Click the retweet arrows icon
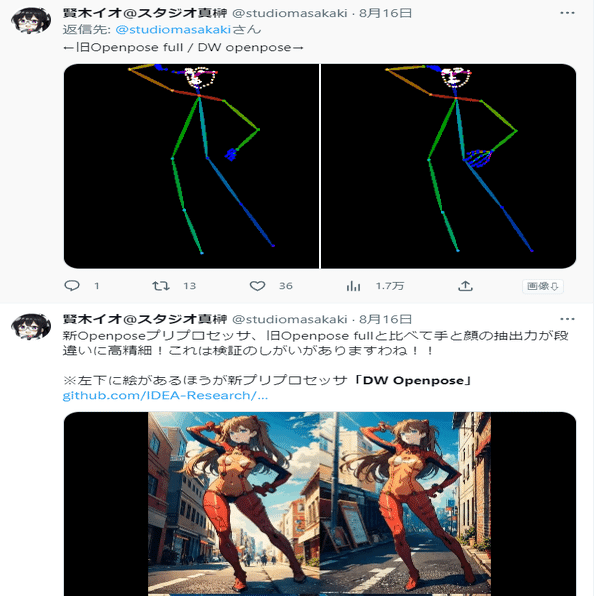The width and height of the screenshot is (596, 596). coord(161,286)
